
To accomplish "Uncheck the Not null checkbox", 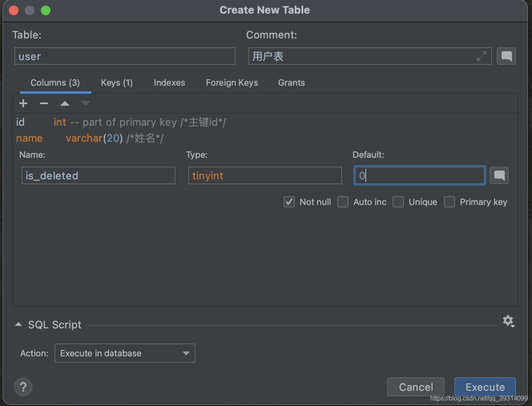I will pyautogui.click(x=289, y=202).
